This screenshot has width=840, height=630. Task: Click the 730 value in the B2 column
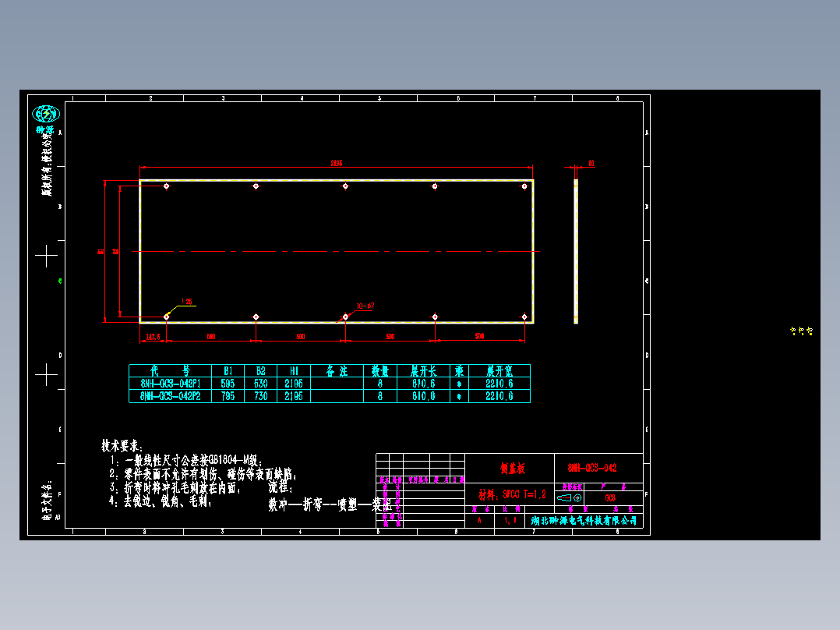pyautogui.click(x=260, y=396)
